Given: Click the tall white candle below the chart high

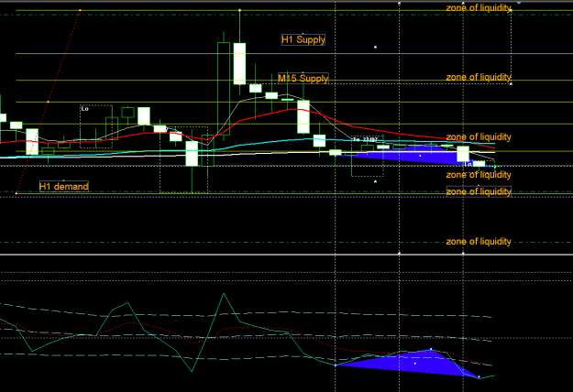Looking at the screenshot, I should pyautogui.click(x=239, y=64).
